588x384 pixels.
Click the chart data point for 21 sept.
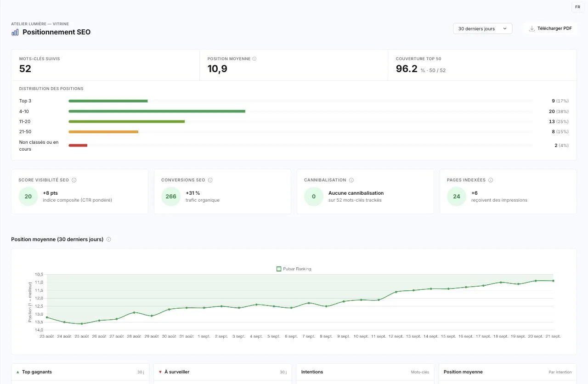coord(553,281)
